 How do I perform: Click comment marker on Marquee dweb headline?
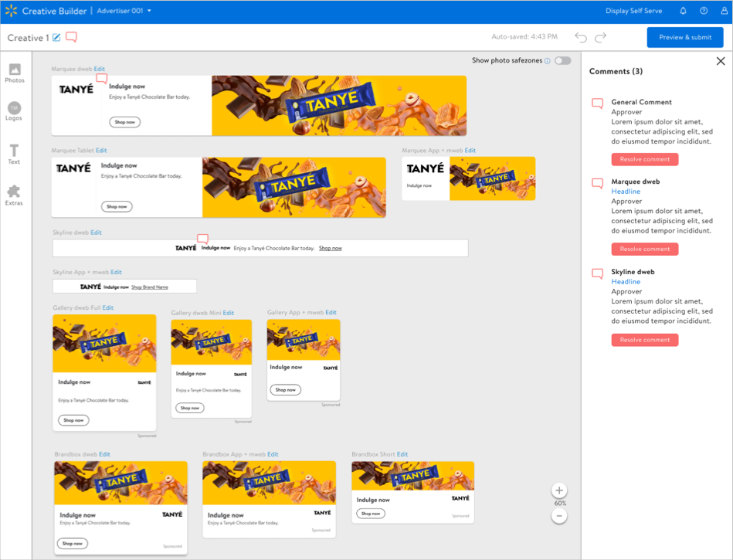point(101,79)
